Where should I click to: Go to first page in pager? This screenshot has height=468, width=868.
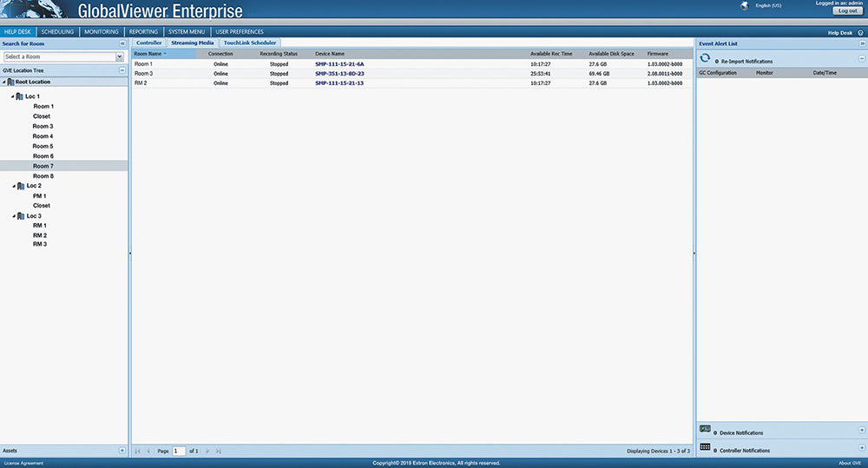138,452
